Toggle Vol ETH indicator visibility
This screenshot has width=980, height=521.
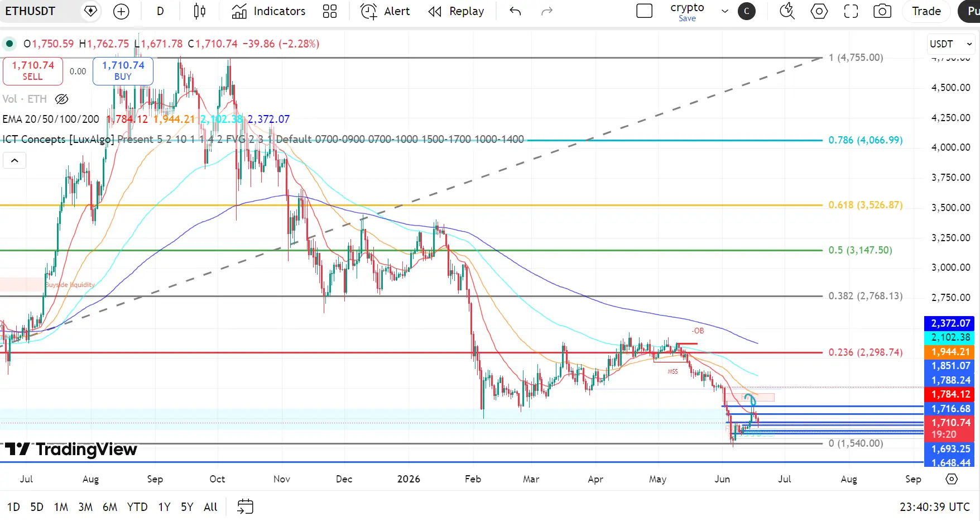[x=62, y=99]
